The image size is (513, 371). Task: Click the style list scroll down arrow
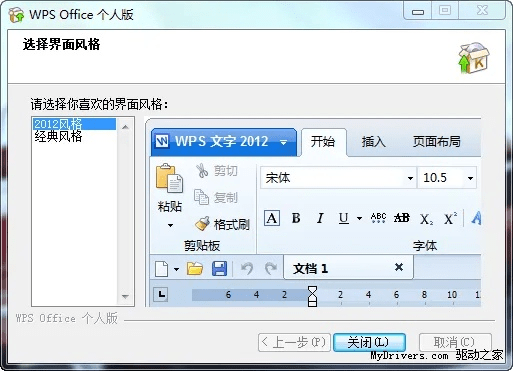pos(125,296)
